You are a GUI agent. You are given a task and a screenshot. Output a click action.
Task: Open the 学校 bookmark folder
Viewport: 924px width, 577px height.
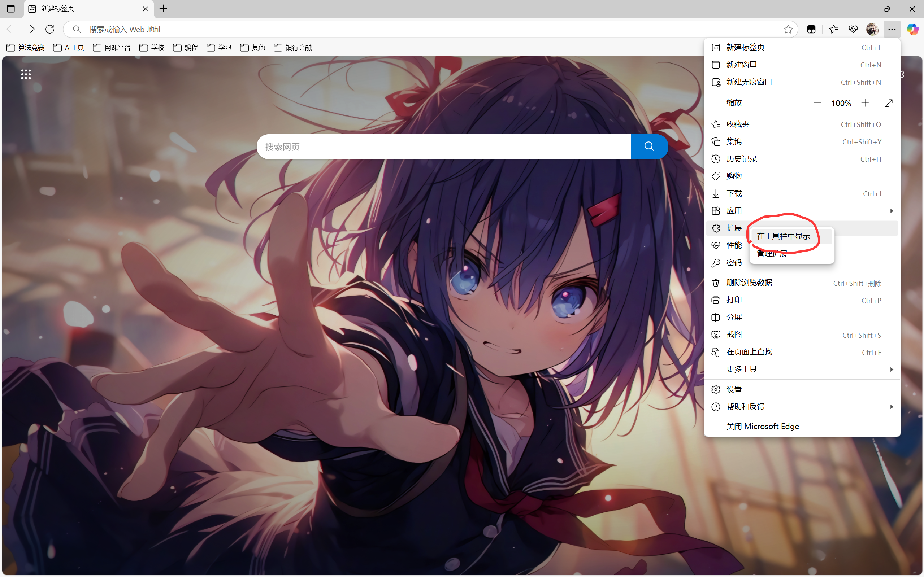tap(152, 47)
